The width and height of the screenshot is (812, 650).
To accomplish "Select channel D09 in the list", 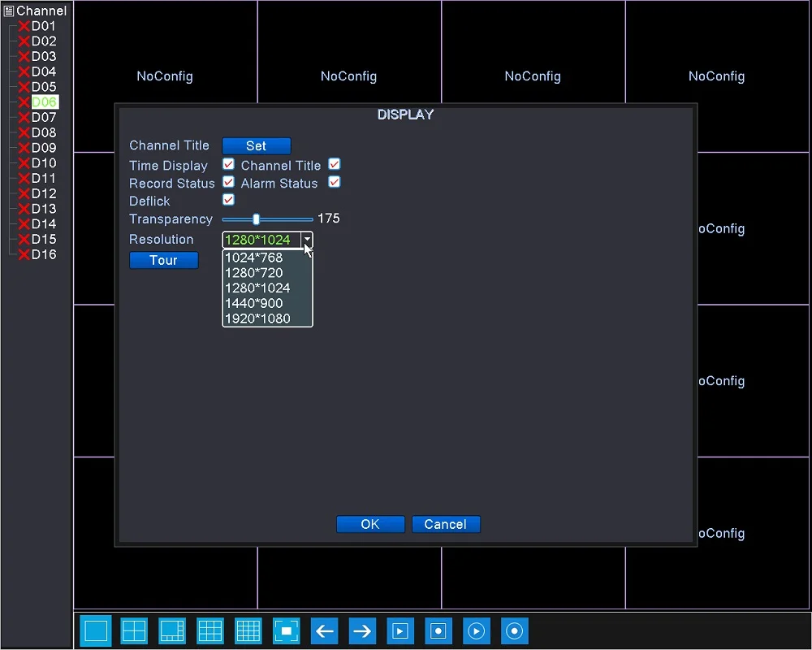I will [44, 148].
